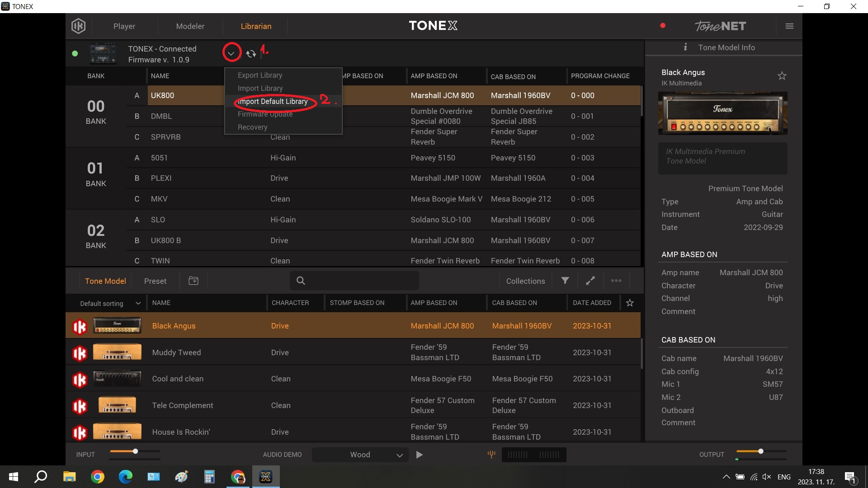Viewport: 868px width, 488px height.
Task: Open Windows Start menu
Action: coord(14,477)
